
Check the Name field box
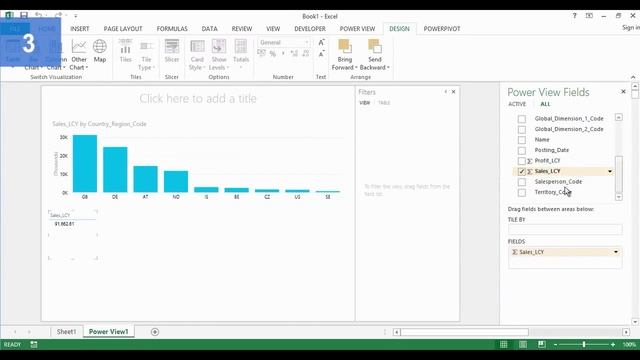pyautogui.click(x=522, y=140)
